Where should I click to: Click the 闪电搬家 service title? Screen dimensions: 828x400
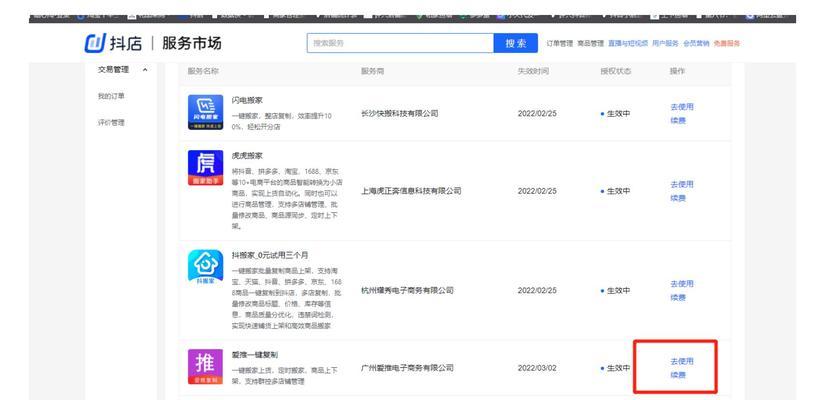coord(247,100)
